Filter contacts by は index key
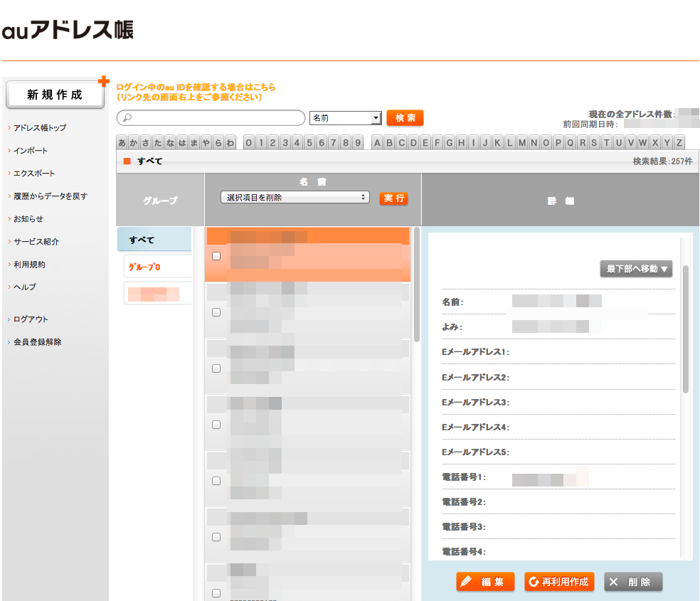Screen dimensions: 700x601 182,143
